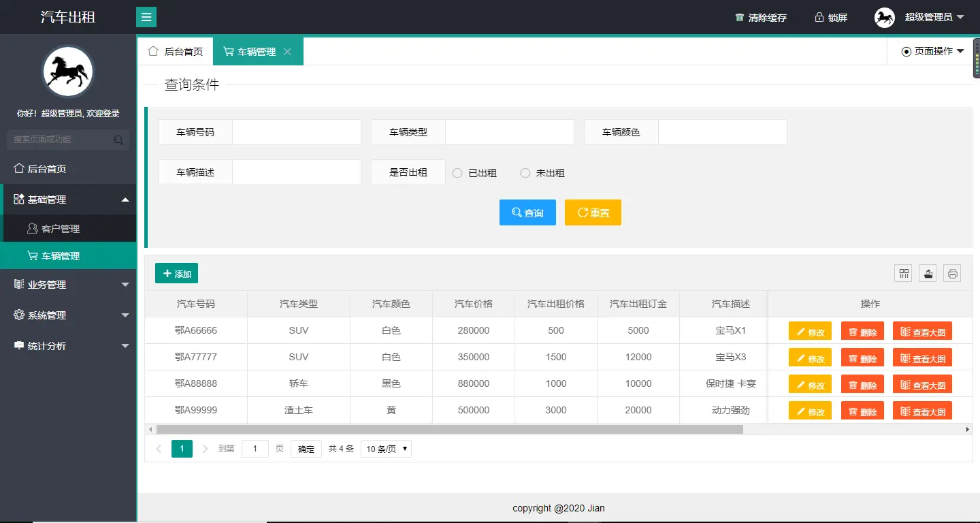Click the small horse avatar in the top bar
Viewport: 980px width, 523px height.
coord(884,18)
